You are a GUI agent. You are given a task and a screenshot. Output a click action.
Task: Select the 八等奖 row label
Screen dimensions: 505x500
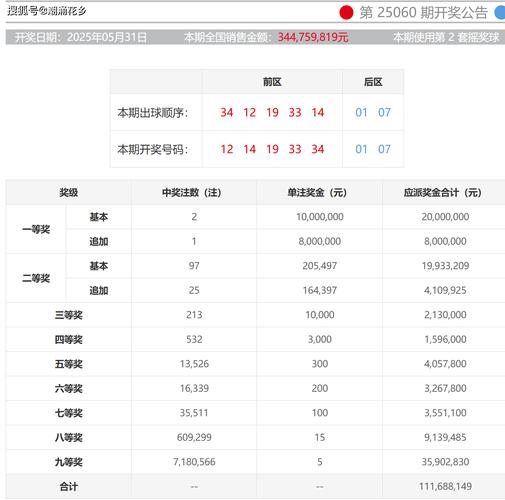pos(69,438)
